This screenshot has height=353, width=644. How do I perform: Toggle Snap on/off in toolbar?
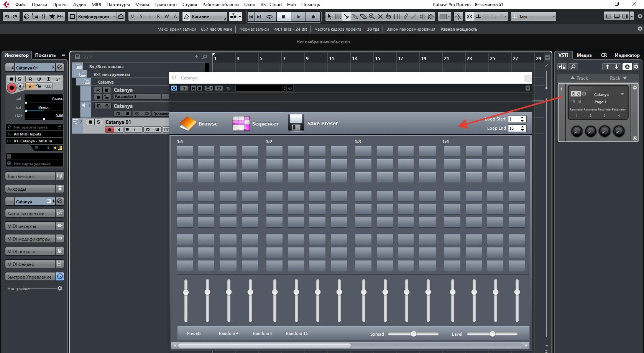click(470, 16)
